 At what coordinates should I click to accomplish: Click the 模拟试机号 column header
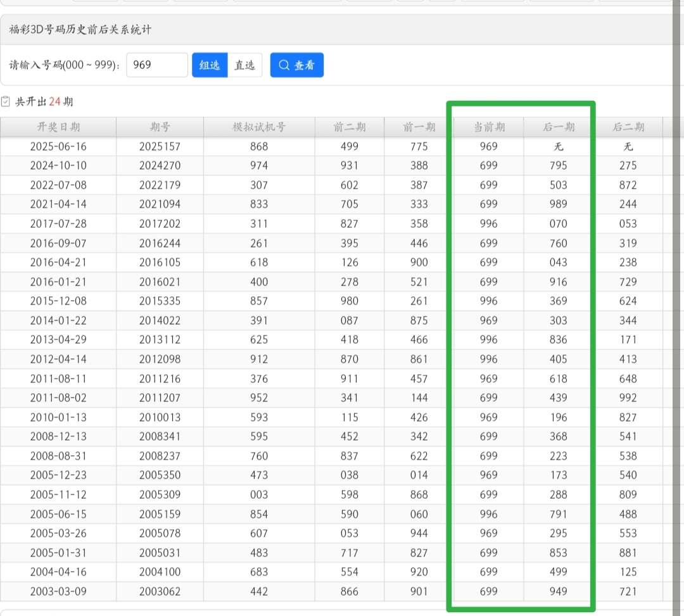tap(259, 127)
